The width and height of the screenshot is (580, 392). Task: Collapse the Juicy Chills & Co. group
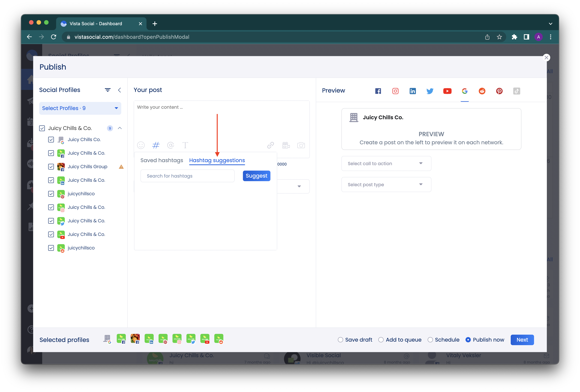click(x=120, y=128)
